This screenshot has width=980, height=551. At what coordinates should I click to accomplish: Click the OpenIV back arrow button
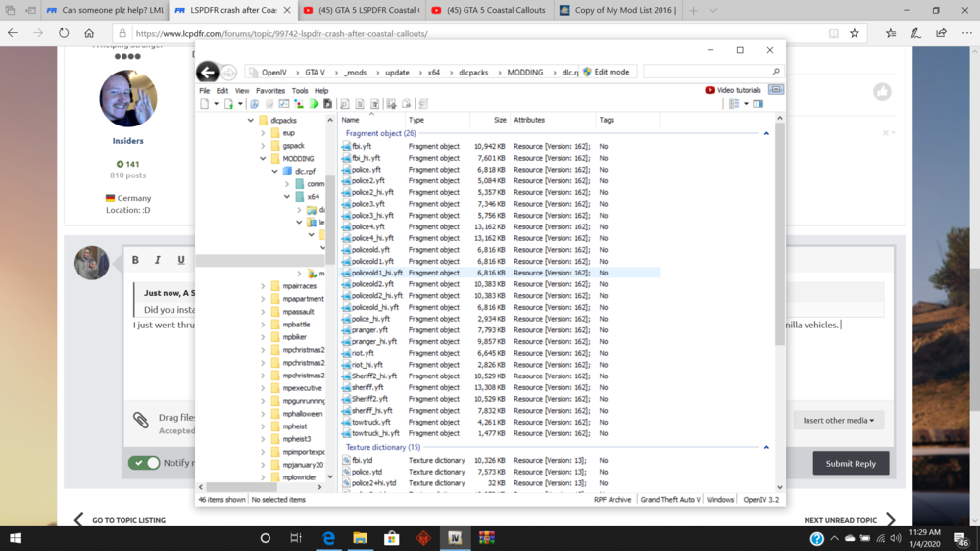(x=208, y=72)
